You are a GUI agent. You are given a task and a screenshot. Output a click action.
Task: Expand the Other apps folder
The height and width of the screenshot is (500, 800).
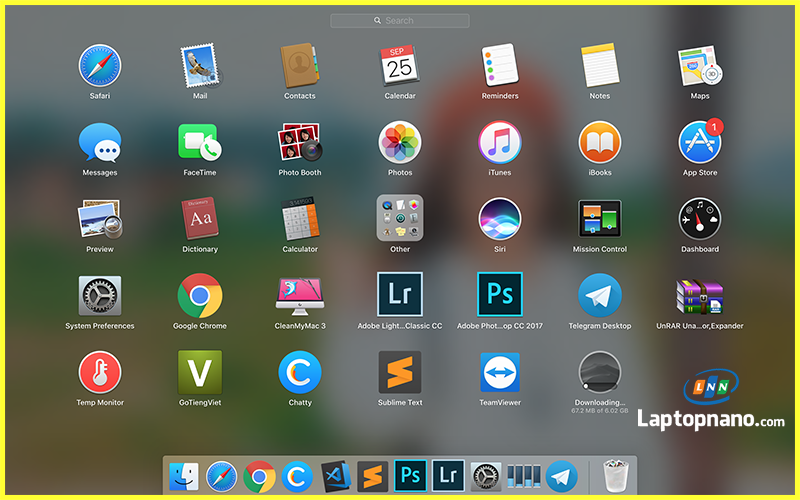coord(400,218)
